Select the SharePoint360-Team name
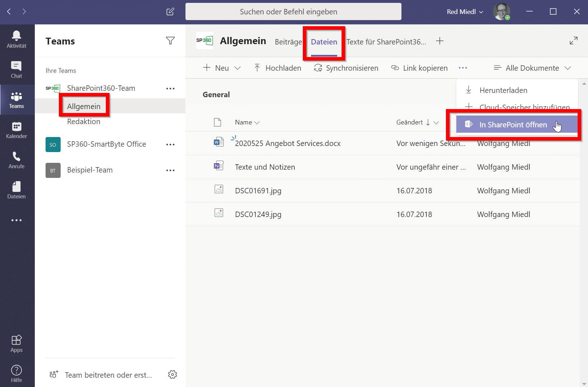 tap(101, 88)
